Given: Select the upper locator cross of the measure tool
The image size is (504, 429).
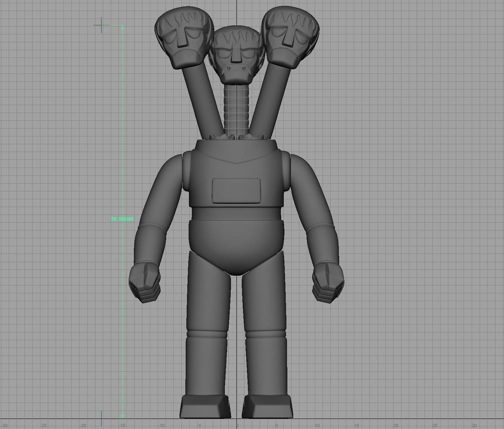Looking at the screenshot, I should point(101,25).
